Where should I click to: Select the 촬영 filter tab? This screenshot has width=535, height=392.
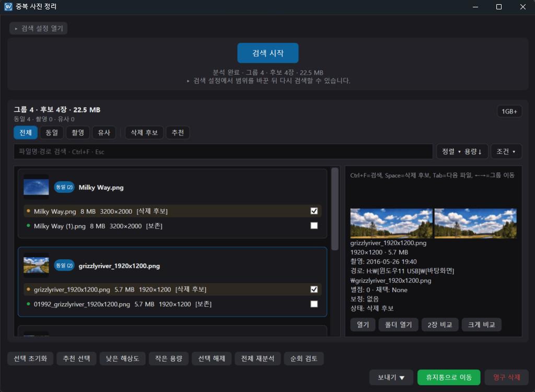[78, 132]
